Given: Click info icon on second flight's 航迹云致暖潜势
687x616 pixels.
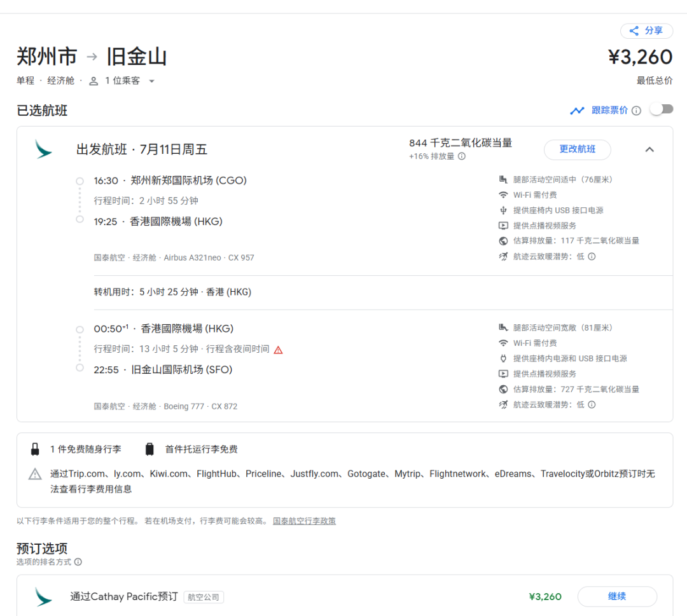Looking at the screenshot, I should [x=592, y=405].
